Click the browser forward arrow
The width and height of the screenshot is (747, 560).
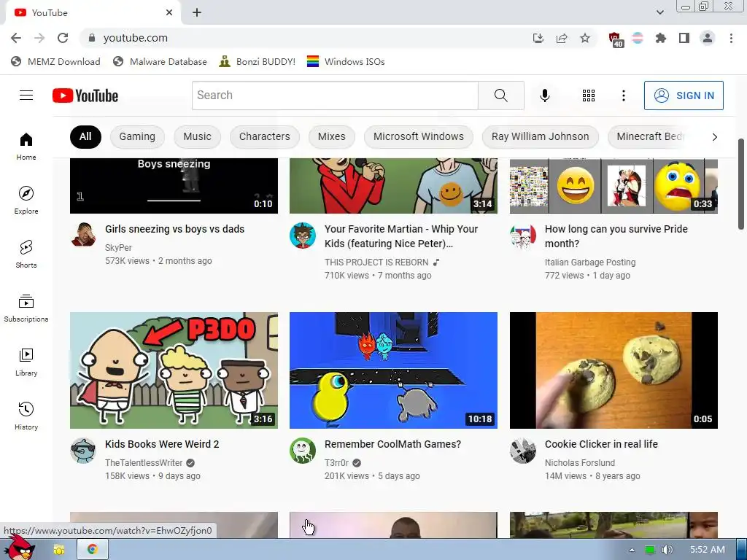click(x=39, y=38)
